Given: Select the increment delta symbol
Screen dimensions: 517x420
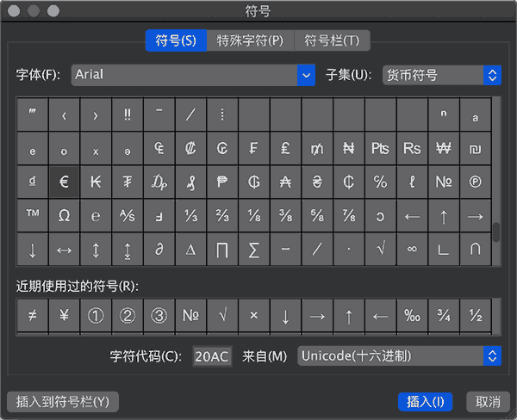Looking at the screenshot, I should click(x=190, y=250).
